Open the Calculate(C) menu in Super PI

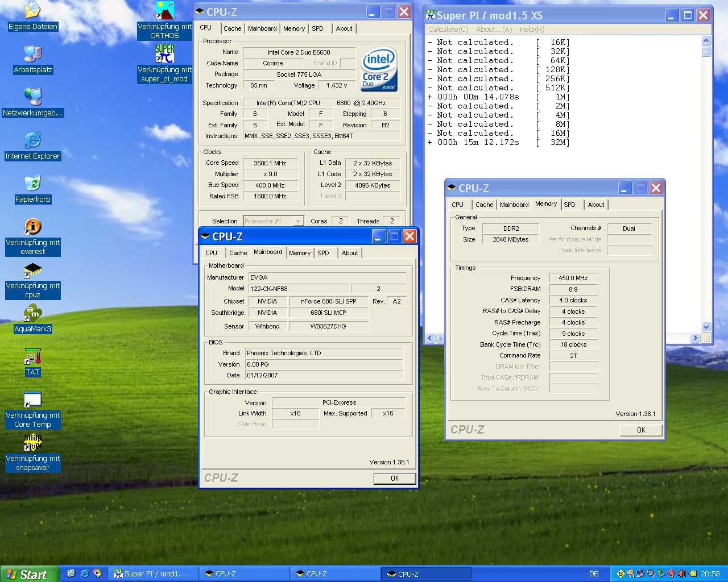click(448, 30)
